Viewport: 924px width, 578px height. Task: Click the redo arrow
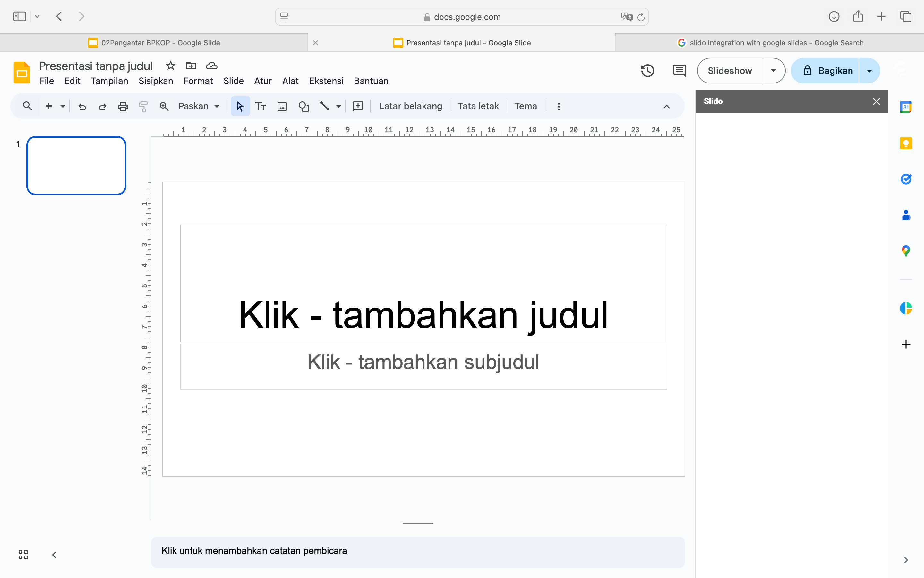click(x=102, y=106)
